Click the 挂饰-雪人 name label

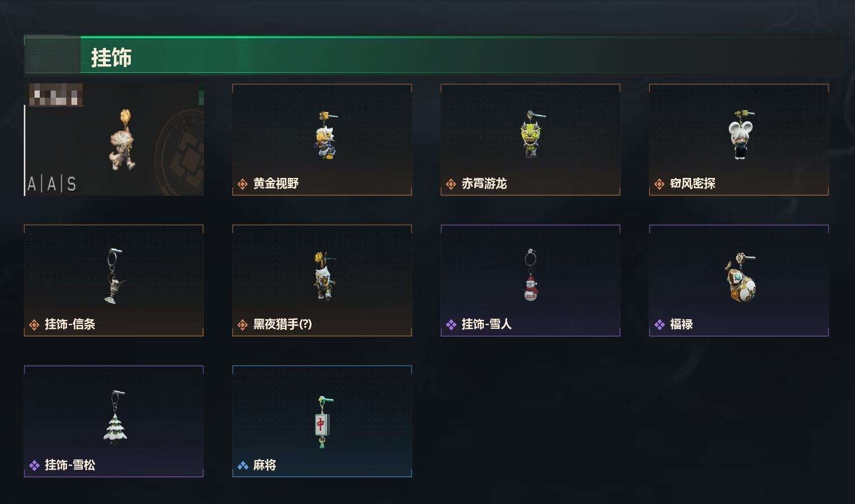(x=487, y=324)
